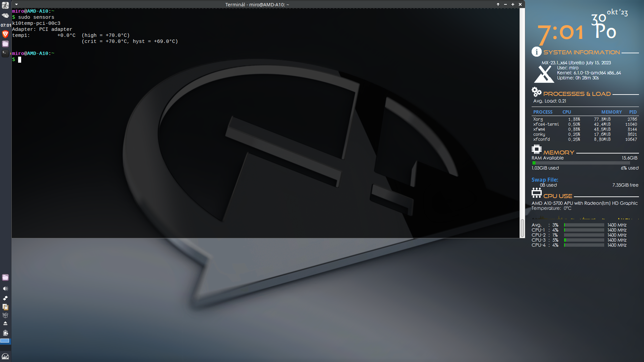
Task: Select the blue workspace switcher box
Action: pos(5,341)
